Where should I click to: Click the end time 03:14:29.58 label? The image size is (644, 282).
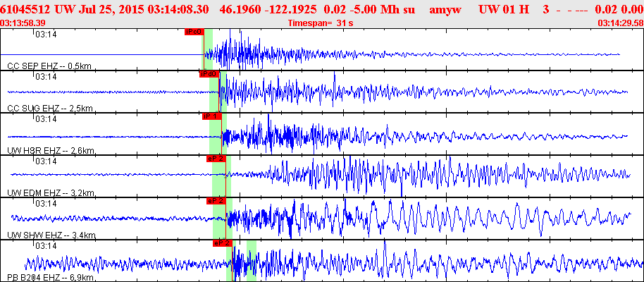(619, 23)
